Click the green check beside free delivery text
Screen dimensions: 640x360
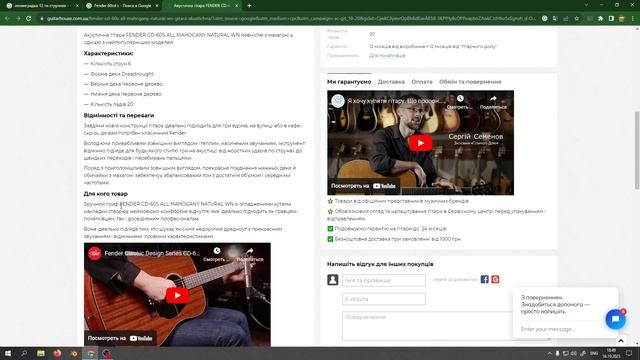pyautogui.click(x=330, y=239)
